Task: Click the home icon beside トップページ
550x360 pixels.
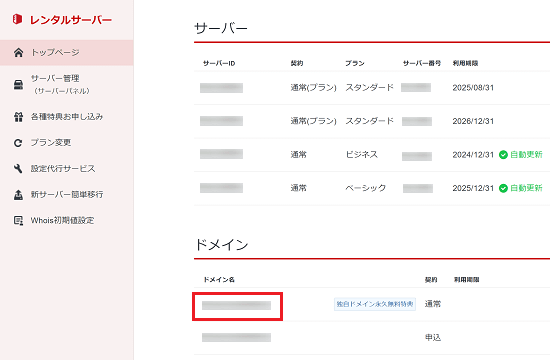Action: pyautogui.click(x=18, y=53)
